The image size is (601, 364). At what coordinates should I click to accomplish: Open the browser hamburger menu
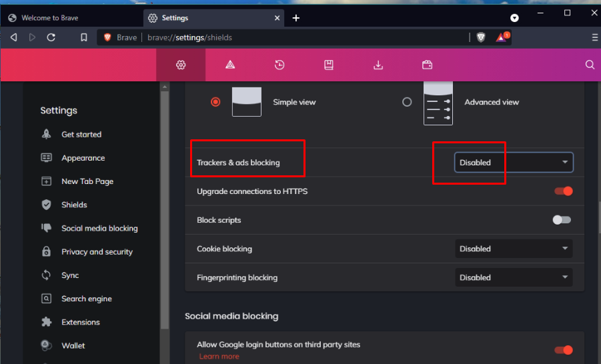[x=595, y=37]
